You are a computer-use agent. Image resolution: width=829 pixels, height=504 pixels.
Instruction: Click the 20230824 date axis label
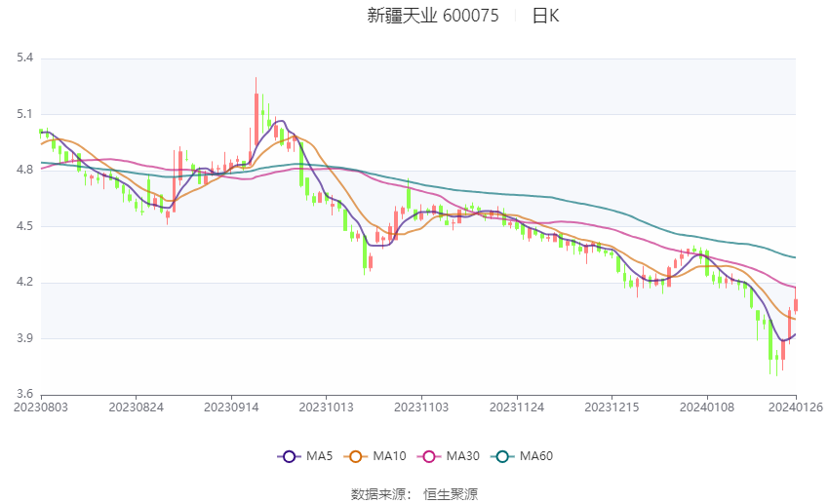click(136, 407)
